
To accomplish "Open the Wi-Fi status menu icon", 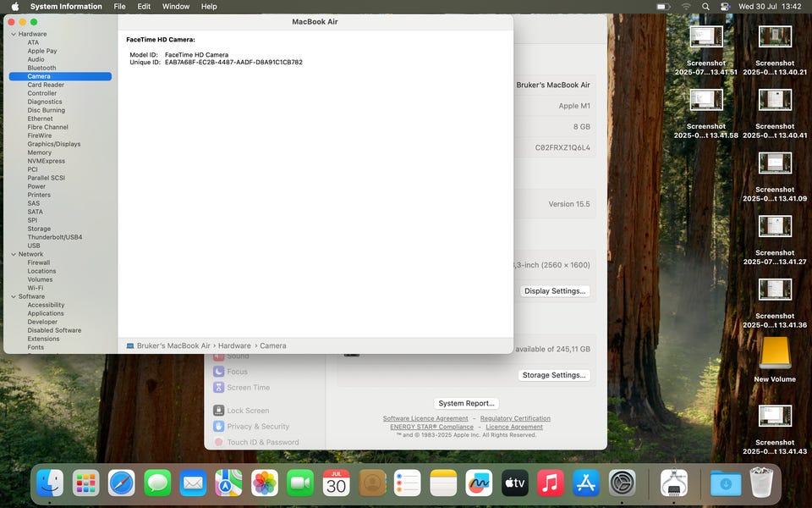I will click(686, 7).
